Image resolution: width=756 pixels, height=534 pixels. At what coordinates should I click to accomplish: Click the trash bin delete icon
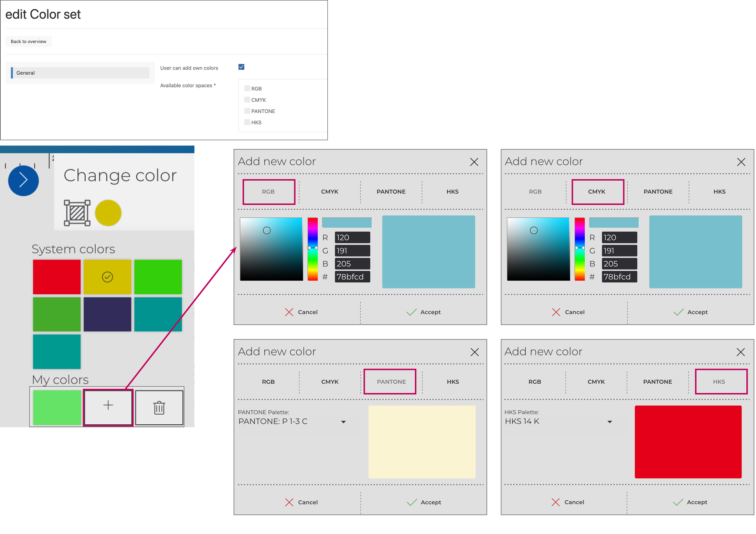coord(159,408)
